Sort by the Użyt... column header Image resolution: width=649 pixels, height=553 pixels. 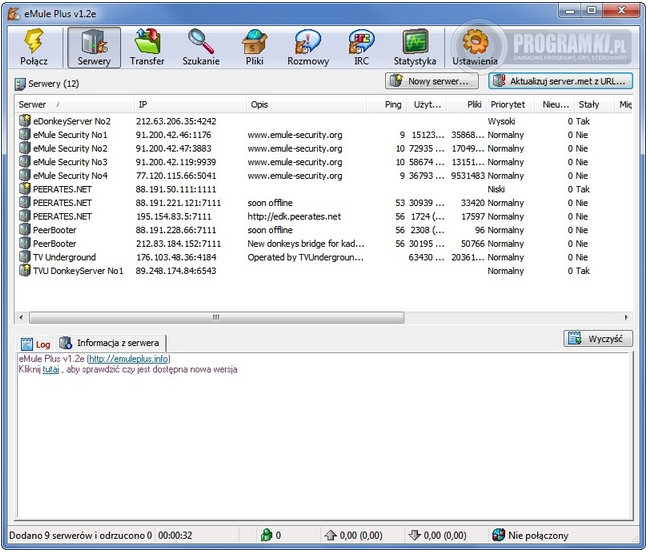click(x=427, y=104)
